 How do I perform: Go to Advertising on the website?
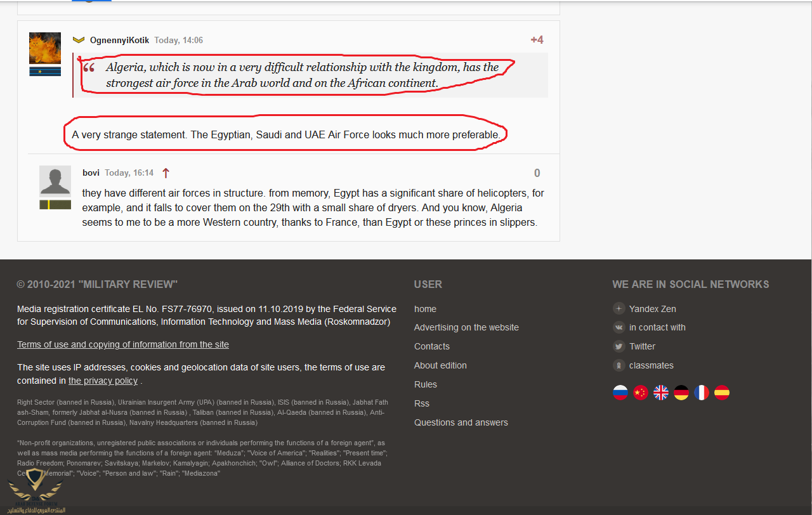466,327
